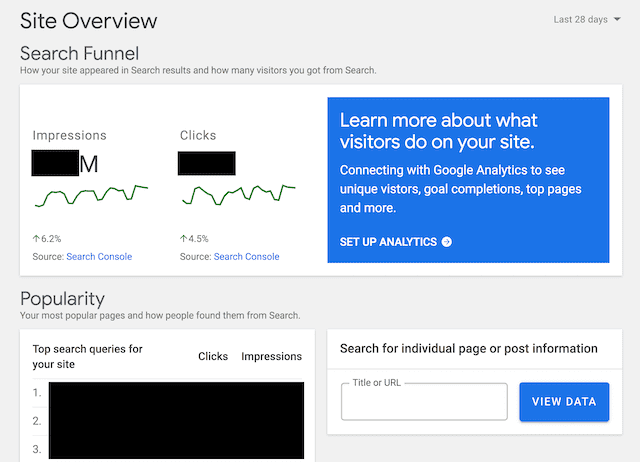Open Search Console link under Clicks
The width and height of the screenshot is (640, 462).
[x=246, y=257]
